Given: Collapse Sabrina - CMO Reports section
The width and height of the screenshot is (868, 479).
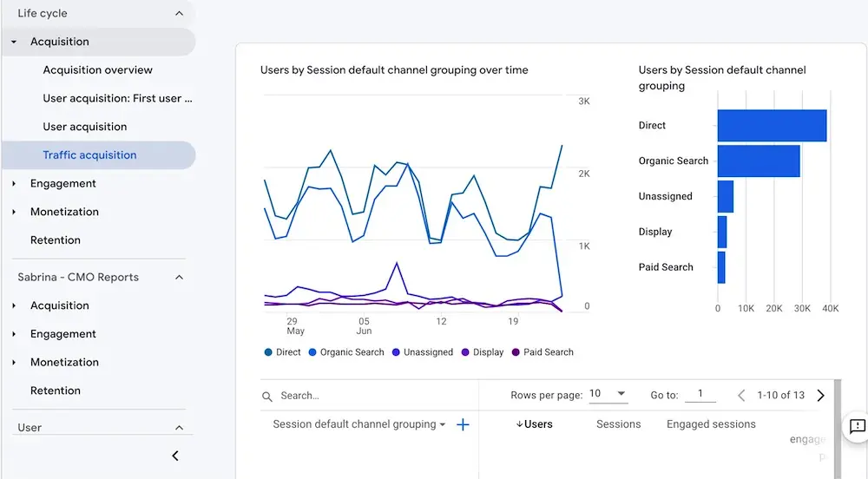Looking at the screenshot, I should [x=179, y=277].
